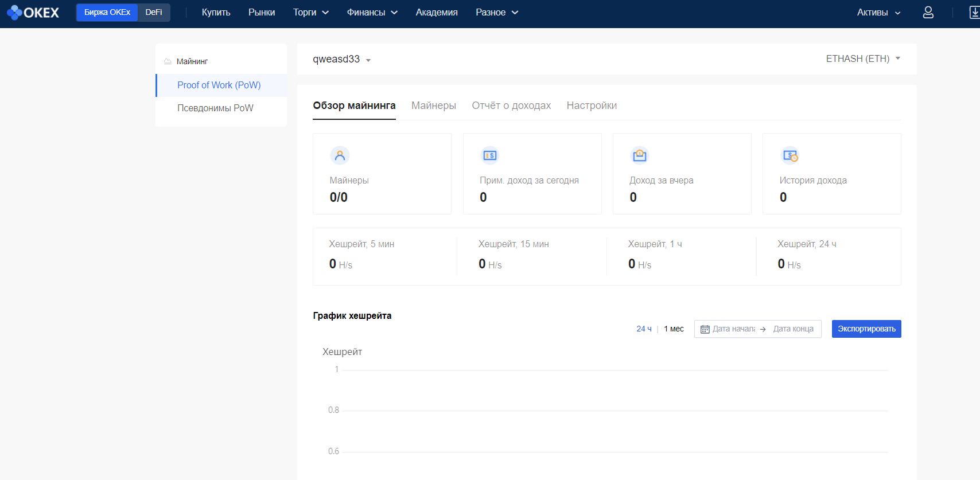Click the Майнинг sidebar heading
Viewport: 980px width, 480px height.
pyautogui.click(x=192, y=61)
